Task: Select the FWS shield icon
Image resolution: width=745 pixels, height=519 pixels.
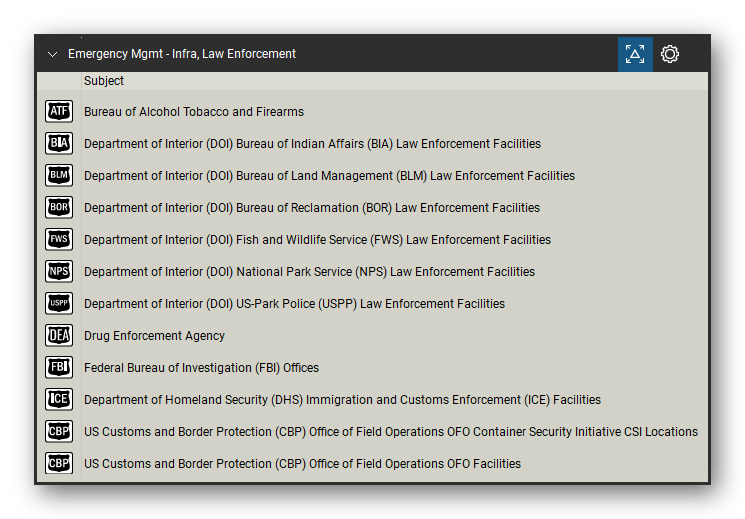Action: click(x=59, y=239)
